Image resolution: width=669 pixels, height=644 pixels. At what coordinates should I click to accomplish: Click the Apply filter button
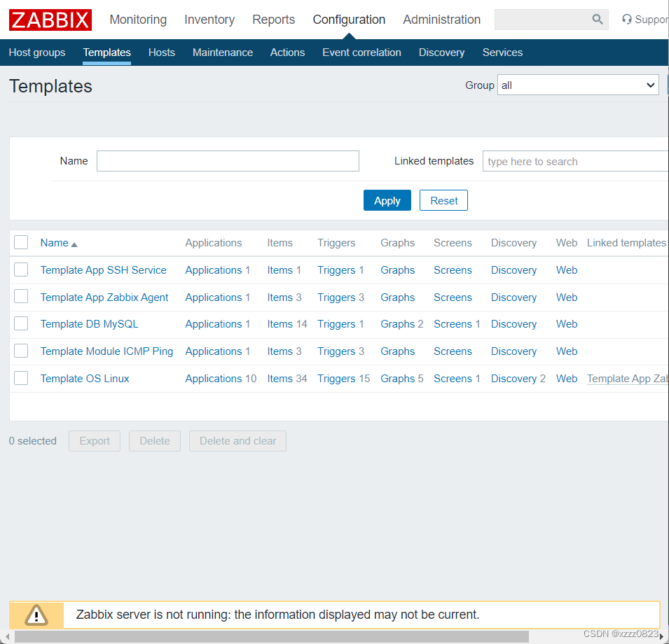(387, 200)
